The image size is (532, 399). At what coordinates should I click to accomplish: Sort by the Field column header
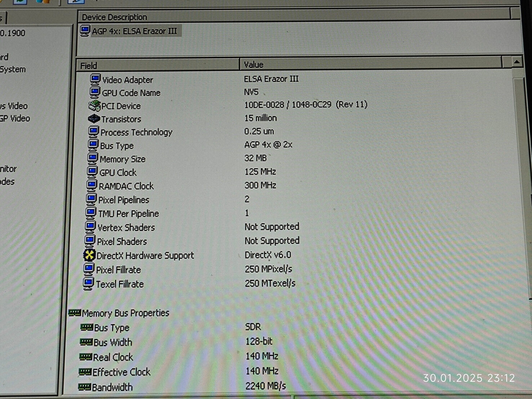[x=158, y=65]
